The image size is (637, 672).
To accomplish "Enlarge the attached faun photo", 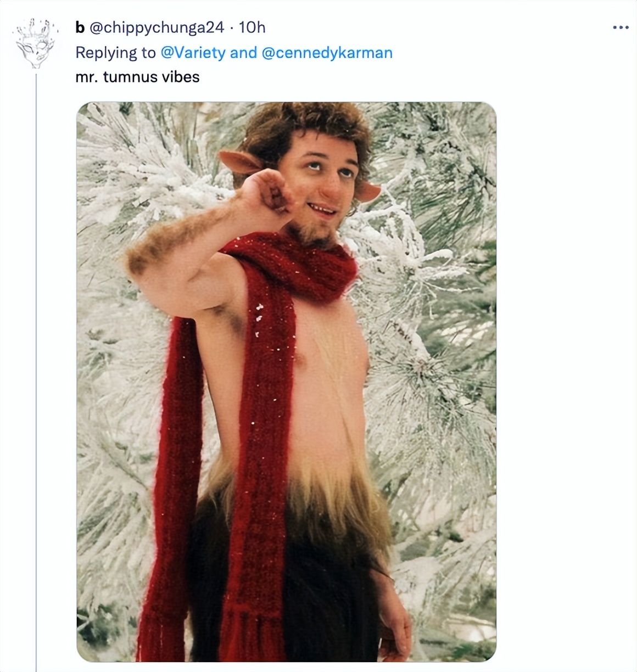I will pyautogui.click(x=286, y=382).
